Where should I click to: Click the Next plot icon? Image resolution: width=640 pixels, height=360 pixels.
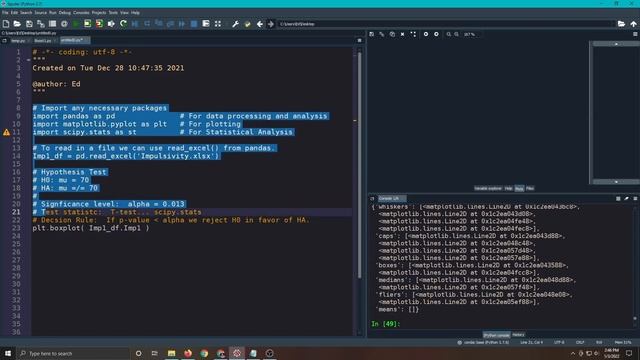[436, 34]
